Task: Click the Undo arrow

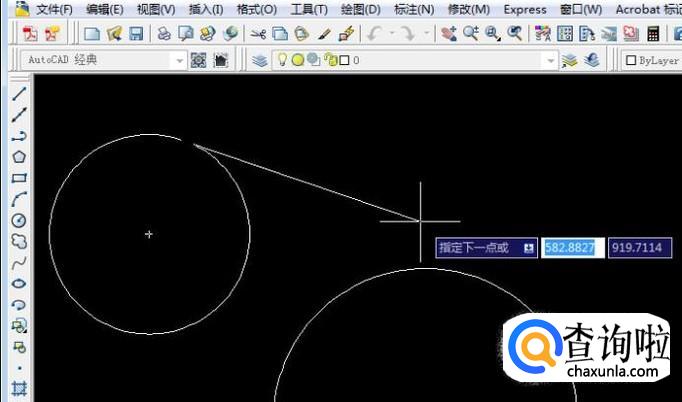Action: (x=374, y=34)
